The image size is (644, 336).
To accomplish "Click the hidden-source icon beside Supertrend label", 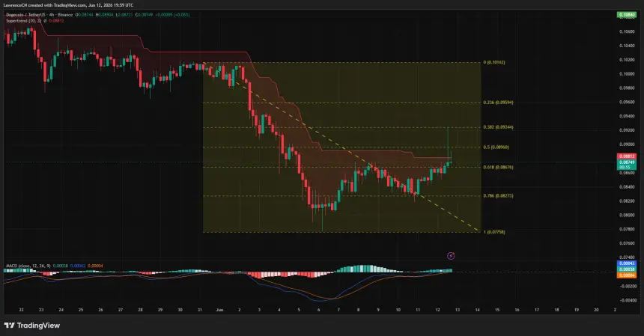I will coord(45,20).
